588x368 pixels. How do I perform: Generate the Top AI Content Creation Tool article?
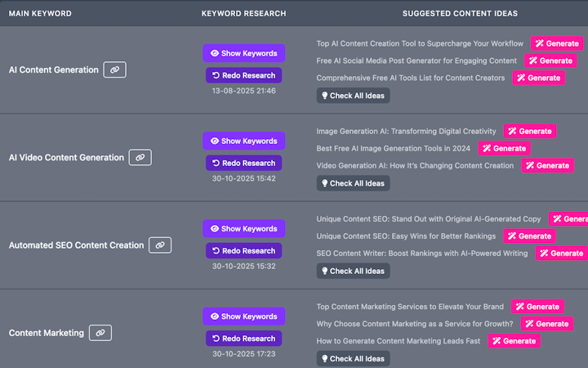coord(558,43)
